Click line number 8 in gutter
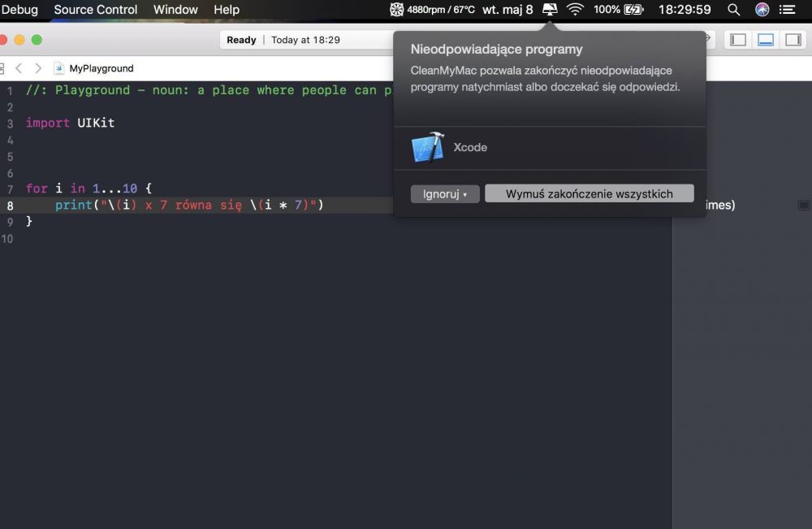 (10, 206)
